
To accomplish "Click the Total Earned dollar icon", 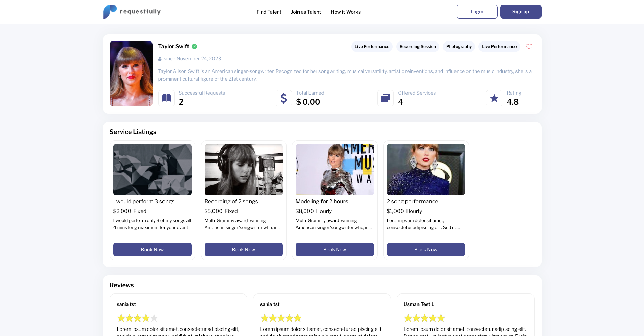I will pos(284,98).
